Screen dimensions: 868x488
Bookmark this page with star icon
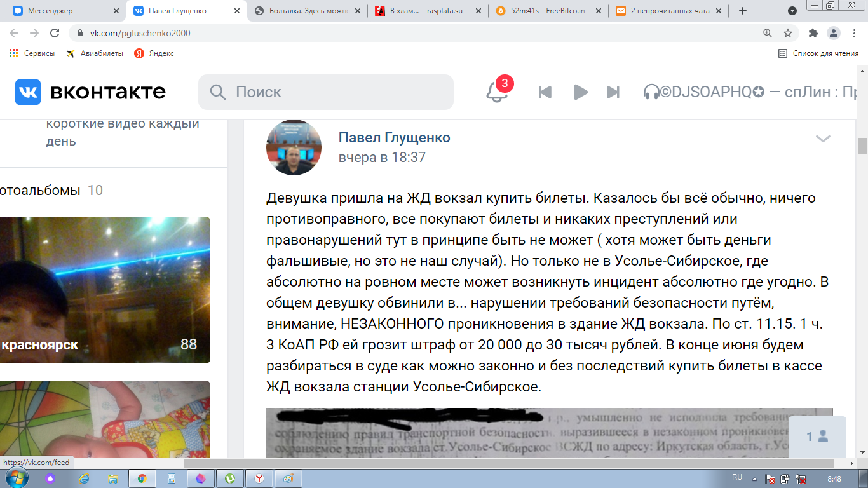click(x=788, y=33)
